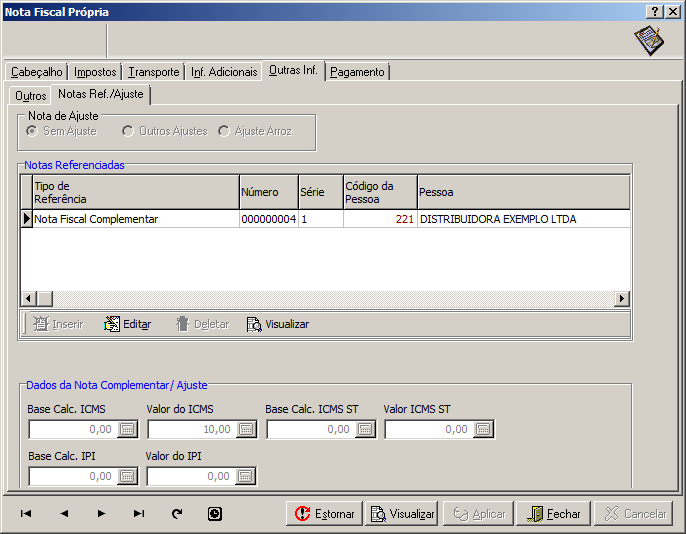
Task: Go to first record navigation arrow
Action: 26,514
